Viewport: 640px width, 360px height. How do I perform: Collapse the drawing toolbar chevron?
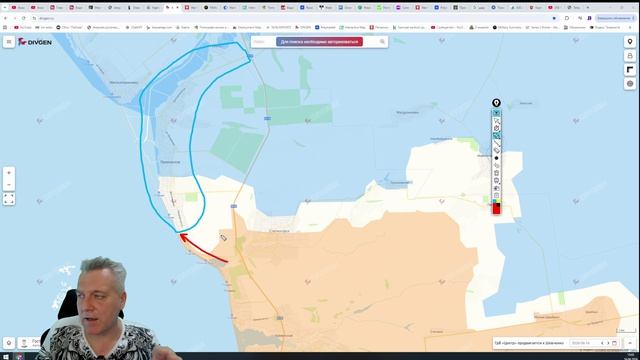pyautogui.click(x=496, y=112)
